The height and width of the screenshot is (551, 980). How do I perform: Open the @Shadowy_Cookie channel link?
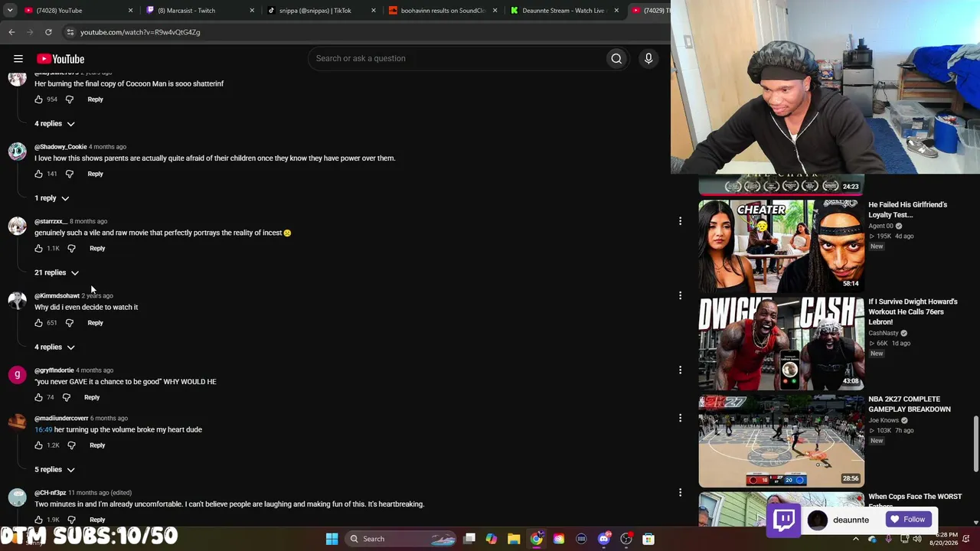coord(60,147)
